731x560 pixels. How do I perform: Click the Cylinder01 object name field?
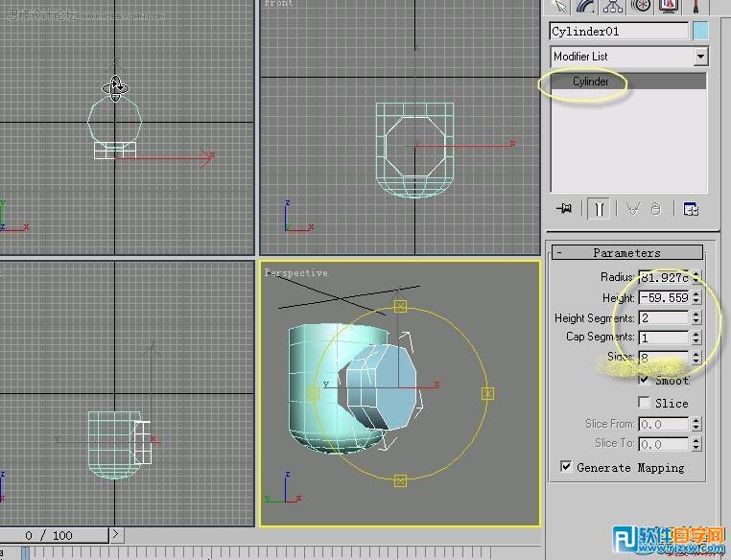click(619, 32)
